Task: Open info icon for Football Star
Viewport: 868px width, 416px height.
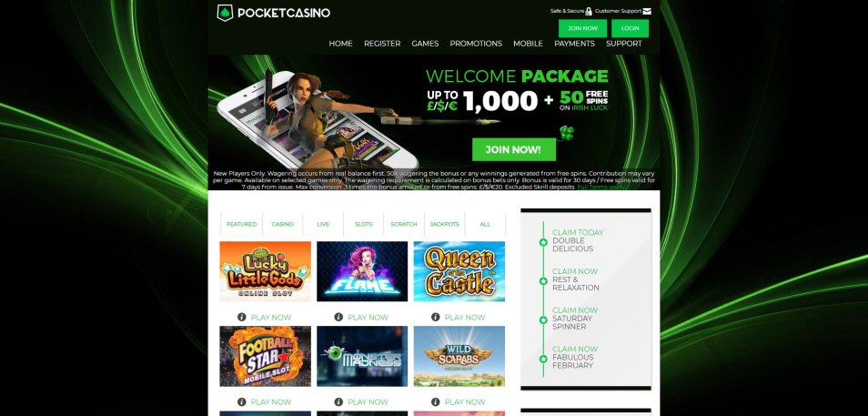Action: click(241, 401)
